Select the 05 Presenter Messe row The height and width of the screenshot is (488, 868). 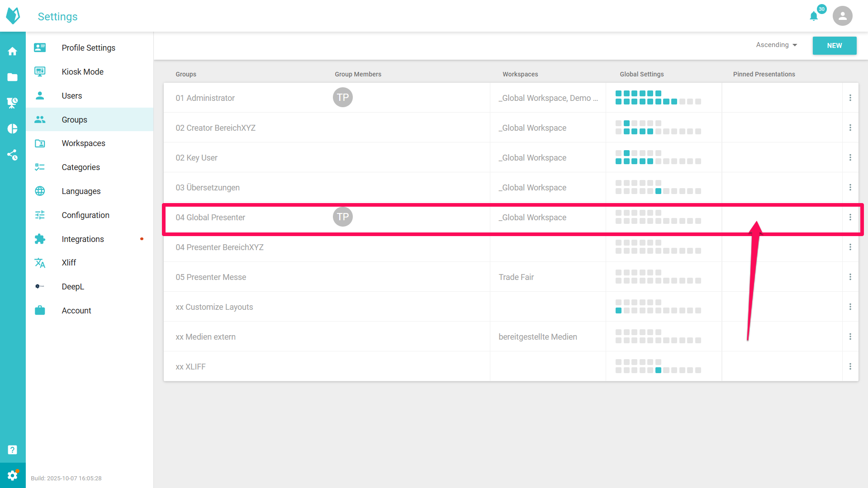pyautogui.click(x=211, y=277)
